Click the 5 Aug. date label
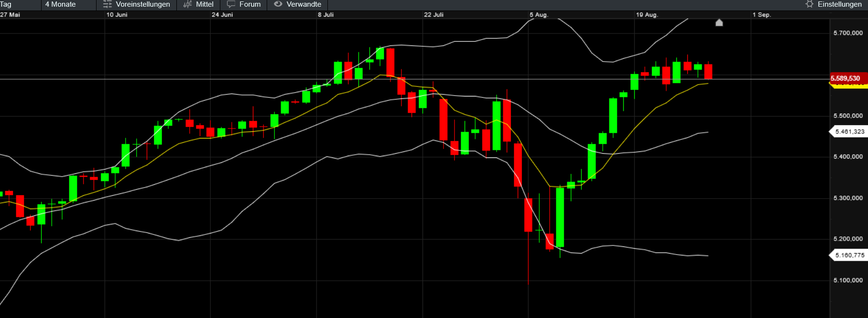This screenshot has width=868, height=318. pos(539,15)
